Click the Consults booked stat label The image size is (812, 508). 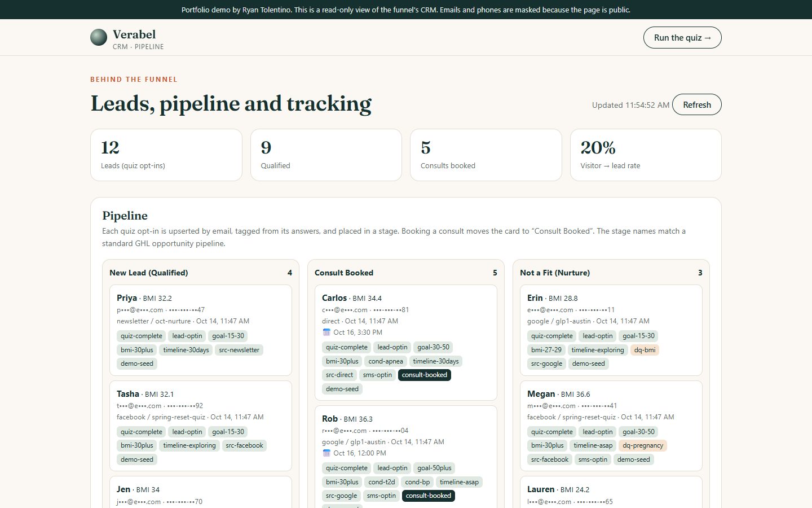(x=448, y=166)
